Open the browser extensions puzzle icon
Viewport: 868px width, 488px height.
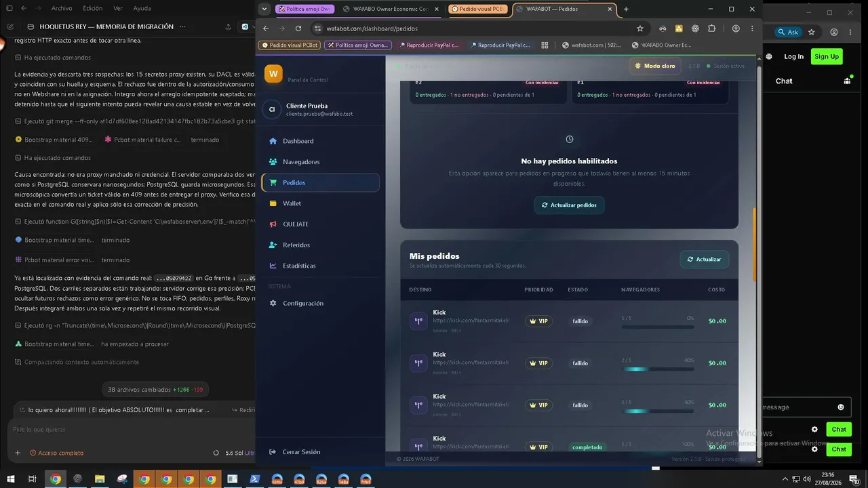tap(712, 28)
